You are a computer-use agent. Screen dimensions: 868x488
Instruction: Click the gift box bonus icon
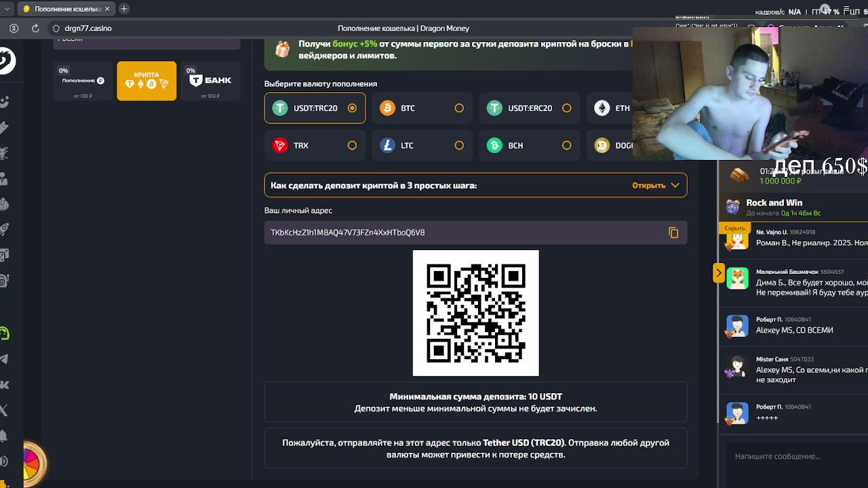[282, 49]
